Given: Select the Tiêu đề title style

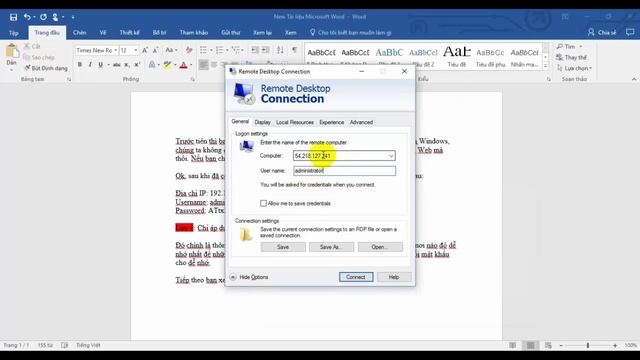Looking at the screenshot, I should (x=457, y=55).
